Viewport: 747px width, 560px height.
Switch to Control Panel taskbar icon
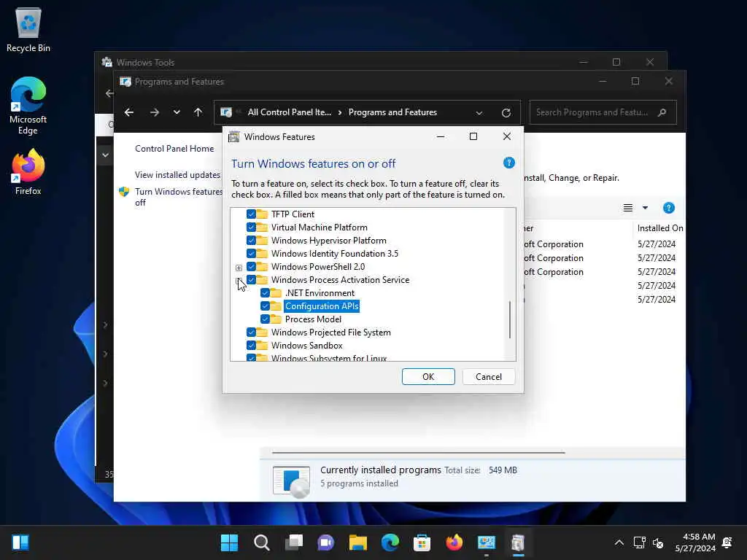[x=487, y=542]
